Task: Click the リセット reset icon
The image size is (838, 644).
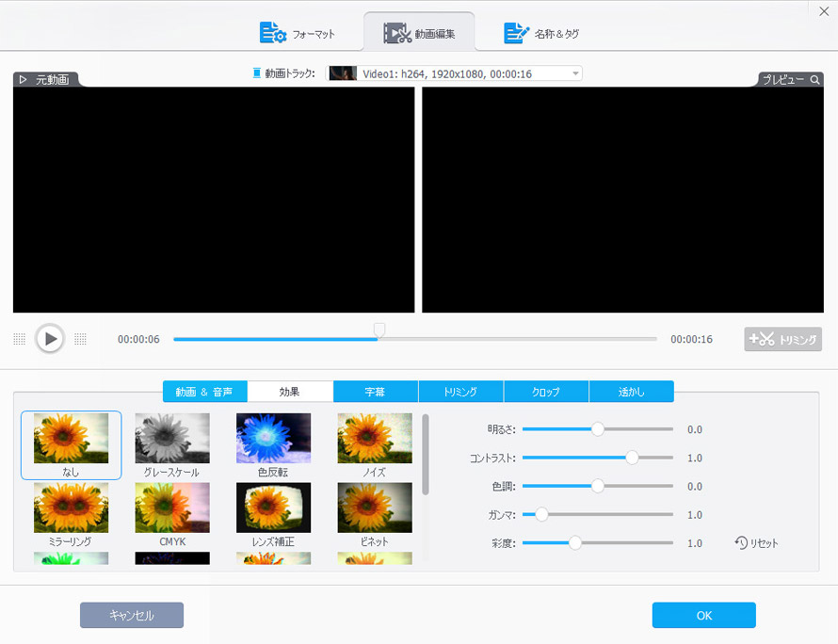Action: [742, 543]
